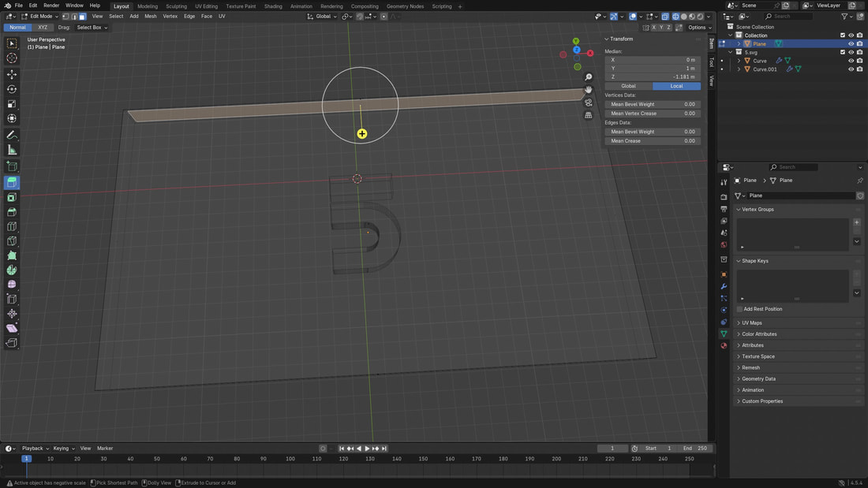Choose the Annotate pencil tool
This screenshot has height=488, width=868.
click(x=12, y=136)
